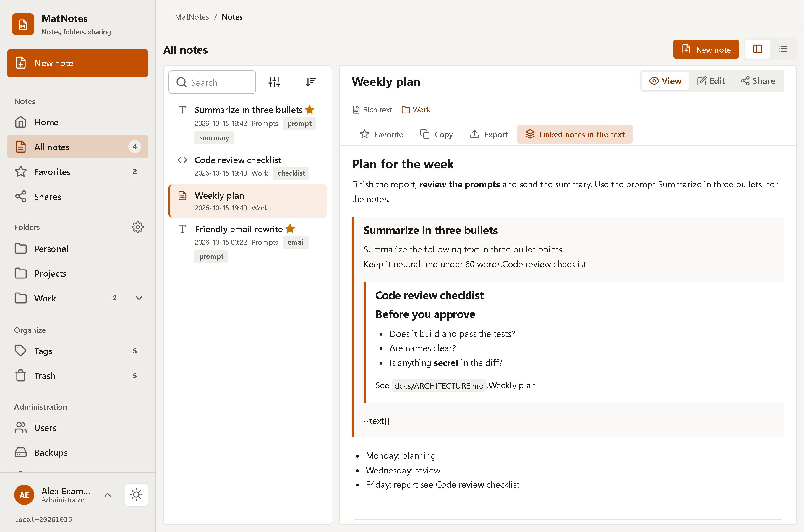The width and height of the screenshot is (804, 532).
Task: Expand the Work folder chevron
Action: point(139,298)
